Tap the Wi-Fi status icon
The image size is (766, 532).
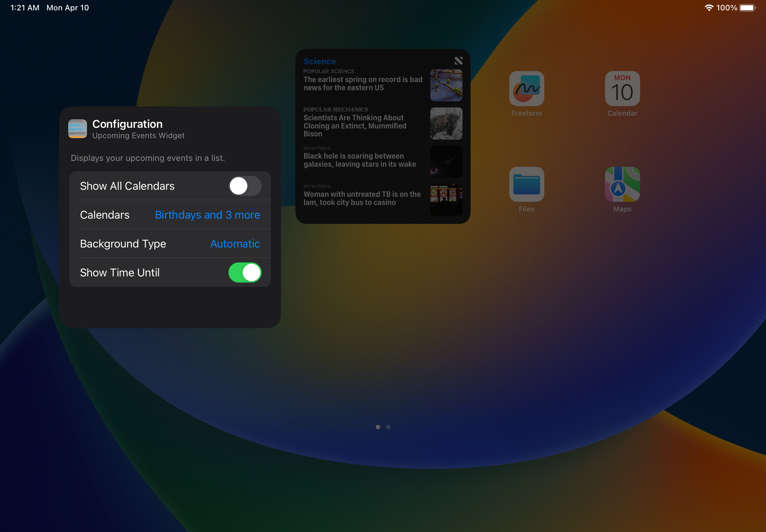[x=709, y=8]
